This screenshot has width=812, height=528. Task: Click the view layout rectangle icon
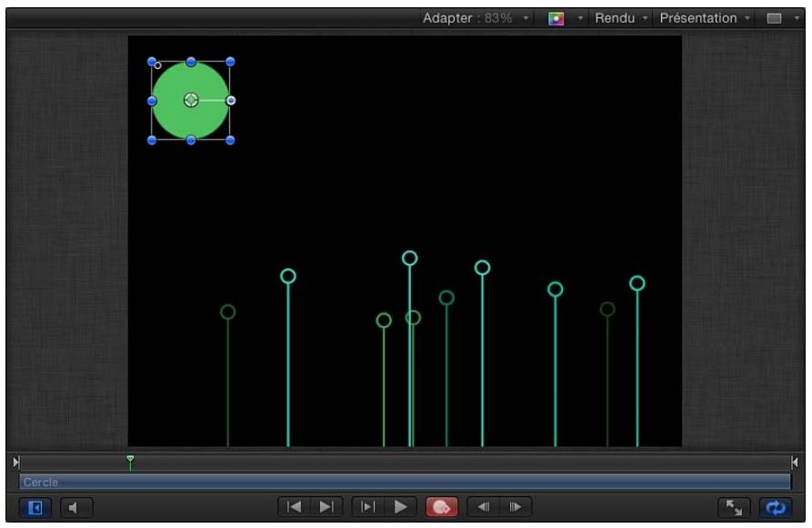774,19
